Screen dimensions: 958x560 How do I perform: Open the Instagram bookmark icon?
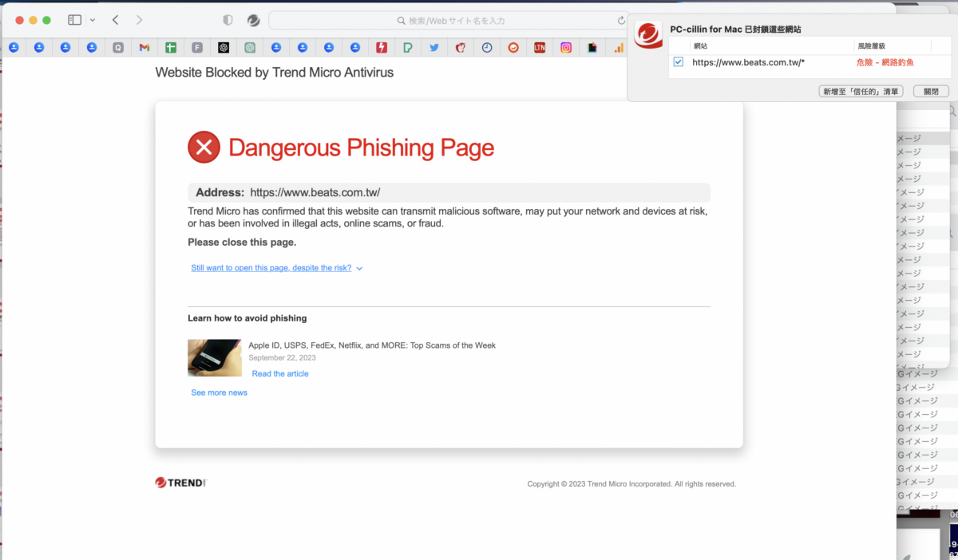point(566,48)
